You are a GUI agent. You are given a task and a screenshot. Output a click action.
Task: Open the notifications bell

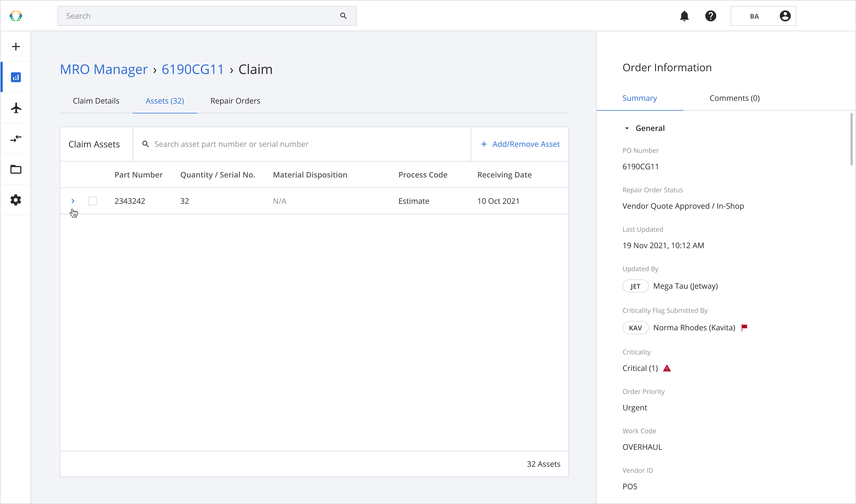[x=684, y=16]
